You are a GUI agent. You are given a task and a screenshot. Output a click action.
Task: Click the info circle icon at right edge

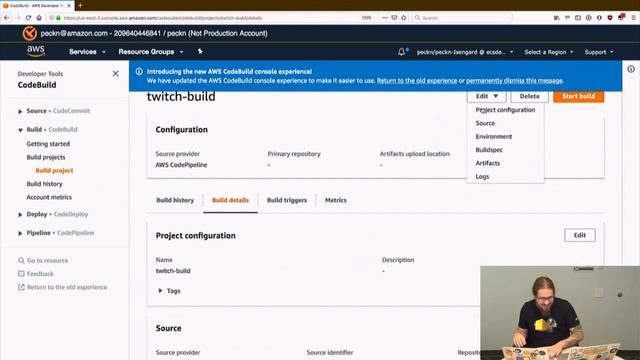(x=631, y=69)
